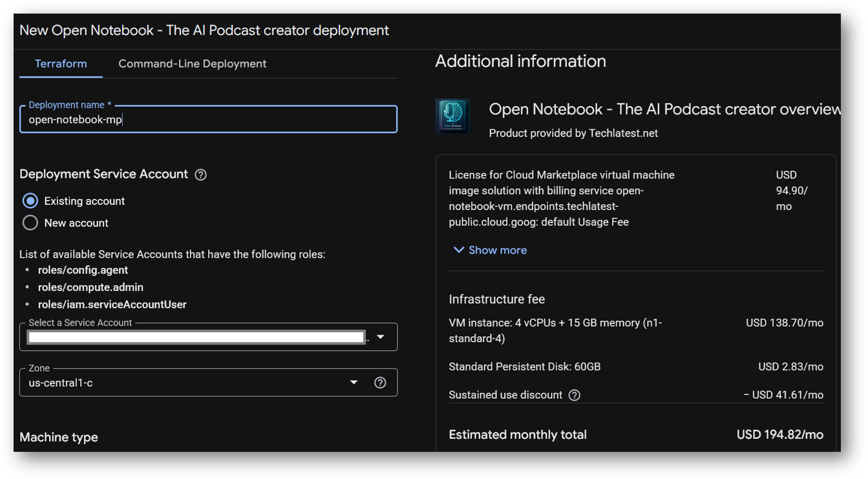Click the roles/compute.admin list entry
Image resolution: width=868 pixels, height=479 pixels.
[x=90, y=287]
